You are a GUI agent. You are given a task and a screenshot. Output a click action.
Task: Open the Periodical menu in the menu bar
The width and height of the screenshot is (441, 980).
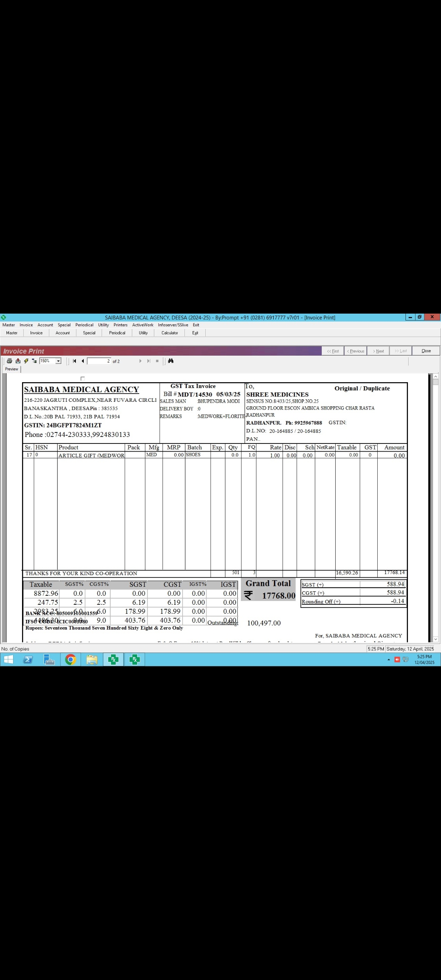[84, 325]
